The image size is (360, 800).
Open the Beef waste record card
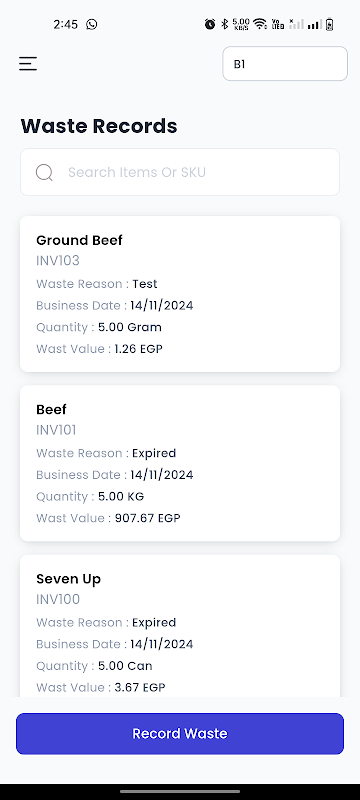pyautogui.click(x=180, y=463)
